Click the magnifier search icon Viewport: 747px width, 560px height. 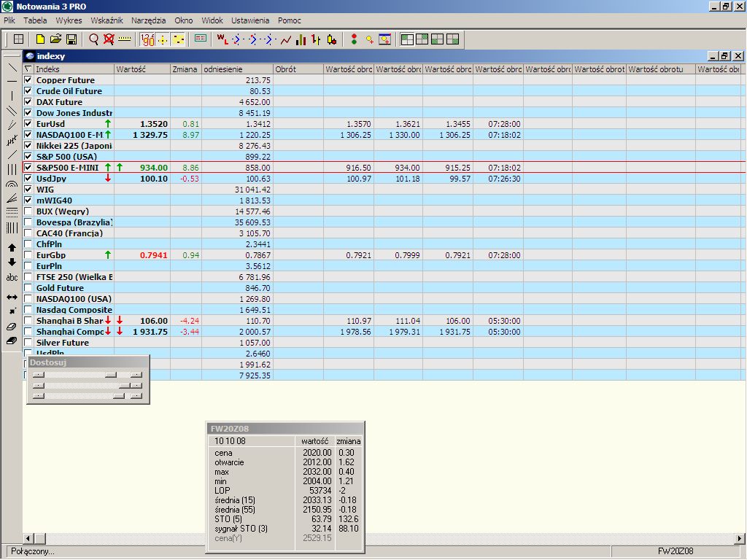click(x=93, y=39)
